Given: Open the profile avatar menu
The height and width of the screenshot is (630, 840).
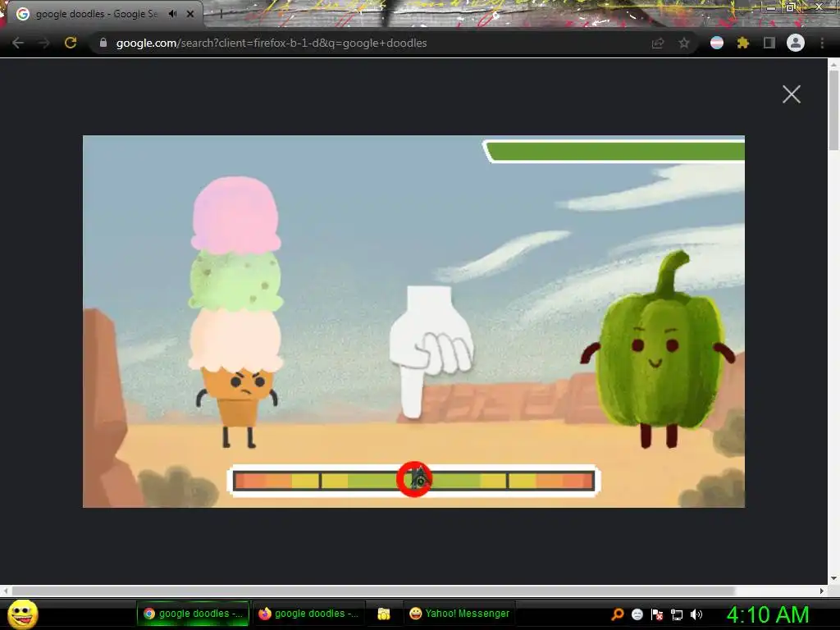Looking at the screenshot, I should (x=796, y=43).
